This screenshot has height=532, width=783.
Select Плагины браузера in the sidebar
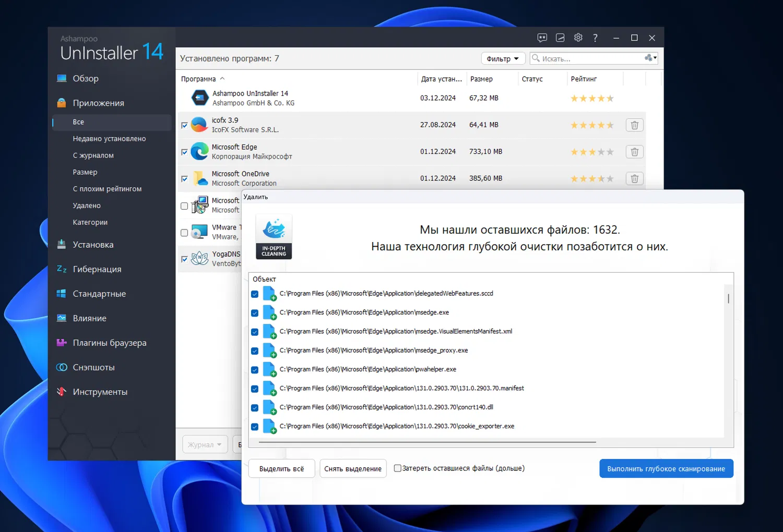point(110,343)
